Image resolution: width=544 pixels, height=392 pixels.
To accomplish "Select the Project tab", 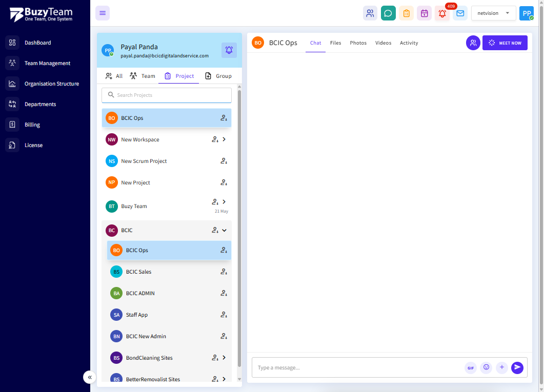I will click(x=178, y=76).
